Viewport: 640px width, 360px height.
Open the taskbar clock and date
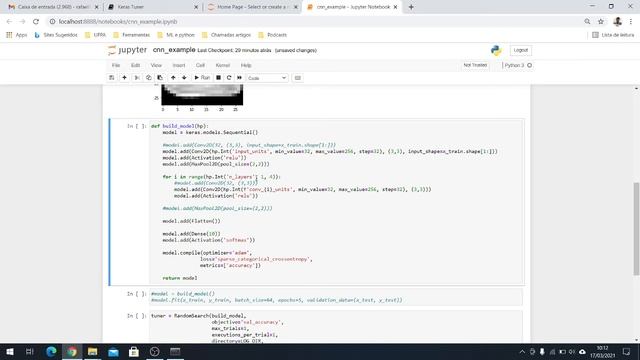coord(602,351)
